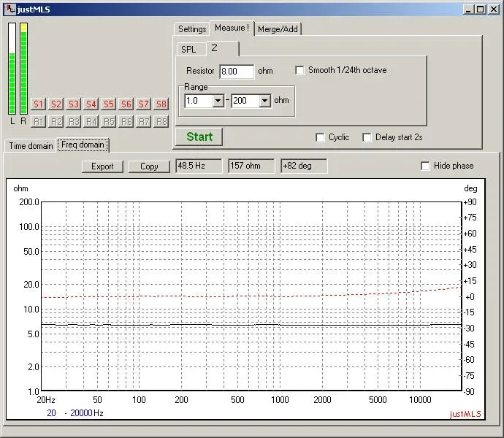Click the right channel R level meter
504x438 pixels.
[24, 69]
